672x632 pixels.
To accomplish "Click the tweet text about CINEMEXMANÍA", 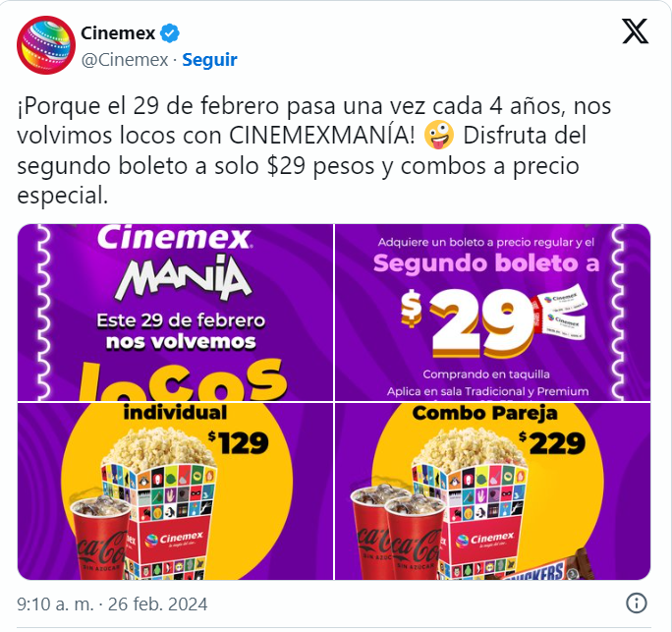I will point(313,150).
